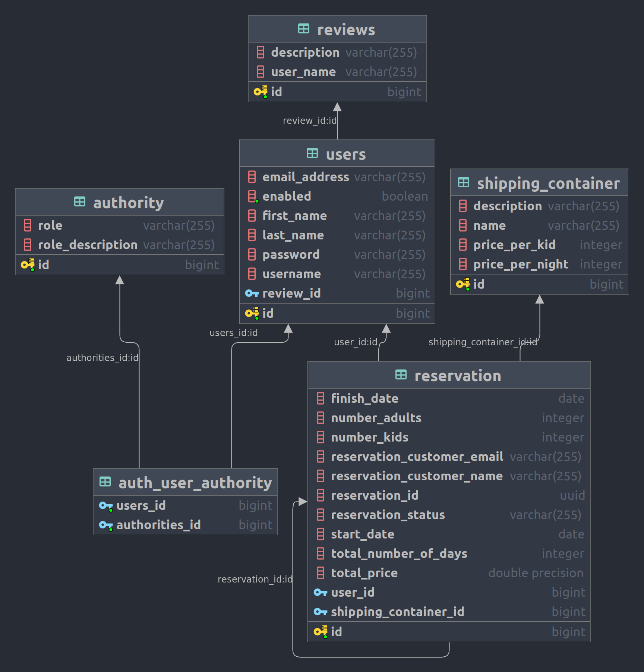This screenshot has width=644, height=672.
Task: Select the user_id:id relationship label
Action: tap(356, 342)
